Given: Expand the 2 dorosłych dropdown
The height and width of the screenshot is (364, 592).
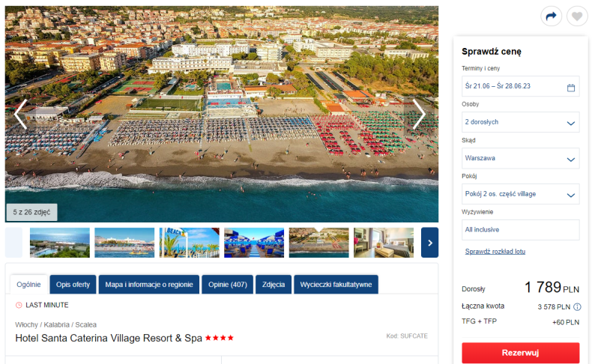Looking at the screenshot, I should (520, 122).
